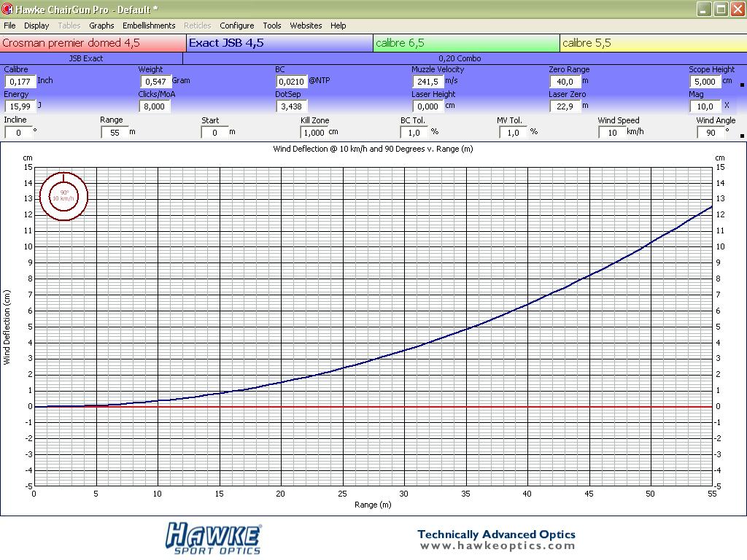Click the wind direction compass indicator
This screenshot has height=560, width=747.
(x=63, y=195)
